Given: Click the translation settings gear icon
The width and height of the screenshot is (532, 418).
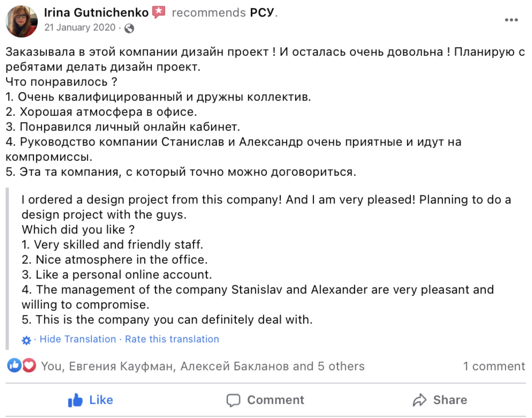Looking at the screenshot, I should click(x=26, y=340).
